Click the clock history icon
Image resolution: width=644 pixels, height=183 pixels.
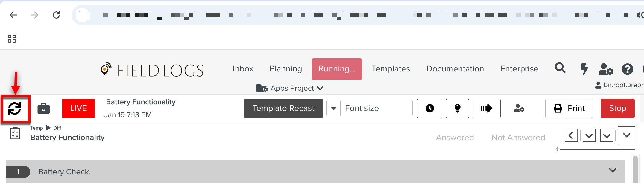[429, 109]
